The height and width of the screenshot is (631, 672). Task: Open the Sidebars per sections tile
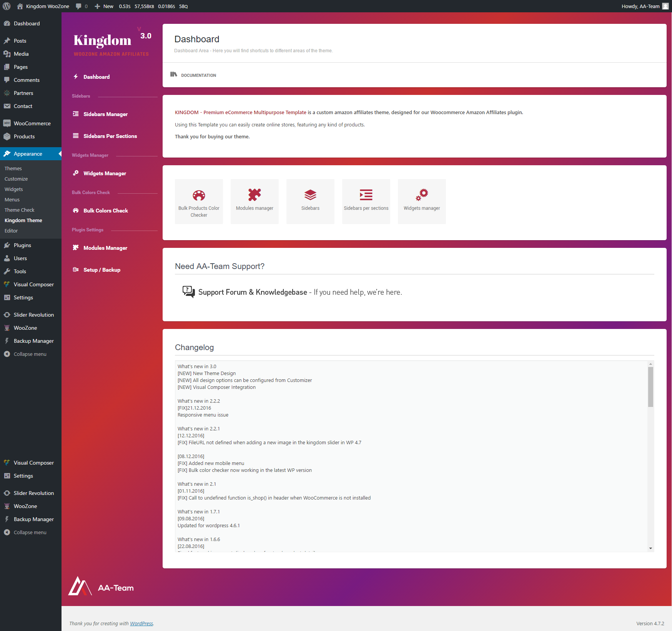point(366,201)
